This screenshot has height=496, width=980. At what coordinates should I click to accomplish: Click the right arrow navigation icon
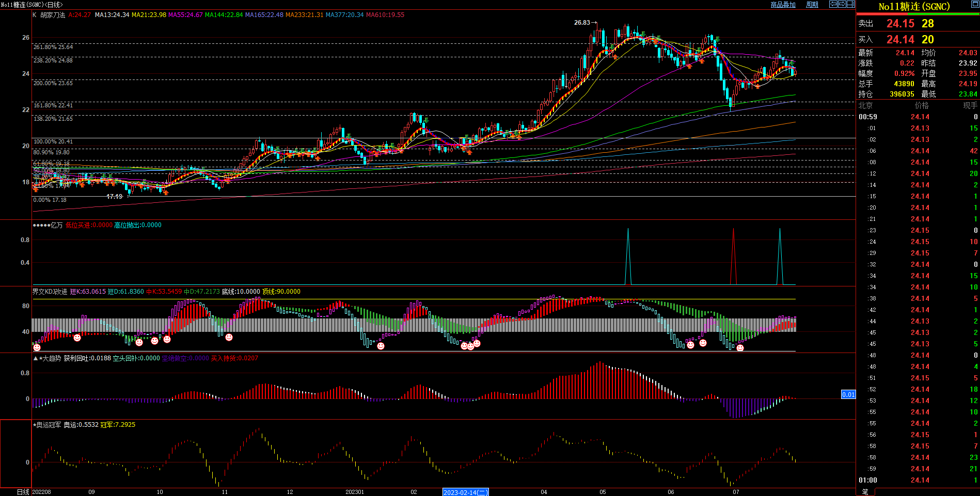coord(842,4)
